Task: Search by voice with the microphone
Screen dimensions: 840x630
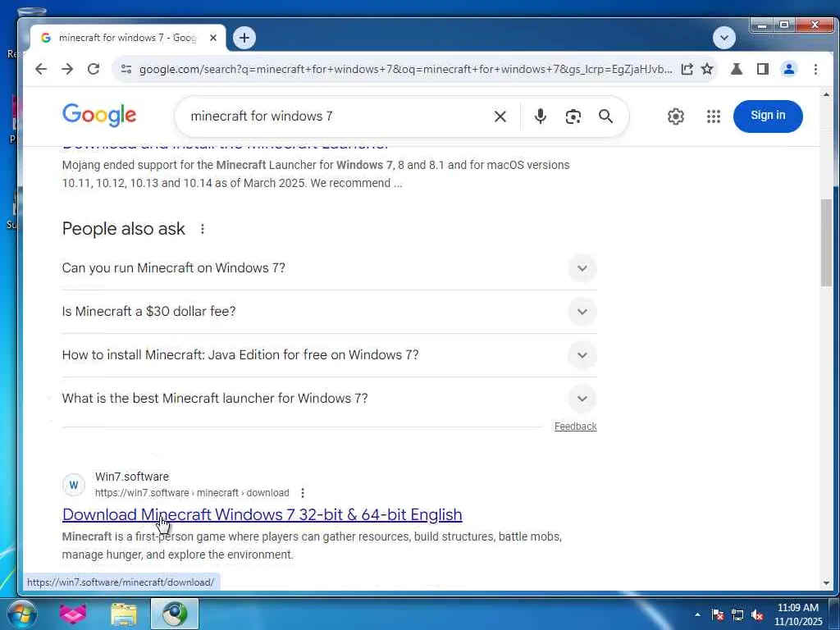Action: (541, 116)
